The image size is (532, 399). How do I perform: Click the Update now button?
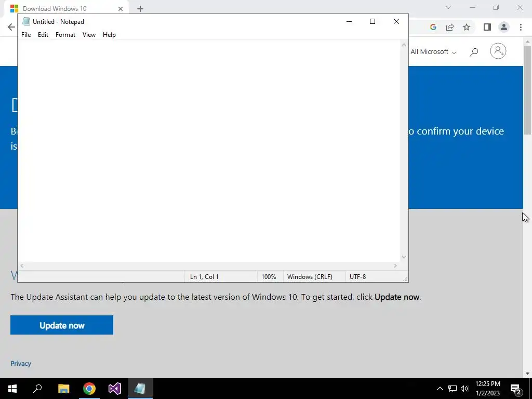point(62,325)
